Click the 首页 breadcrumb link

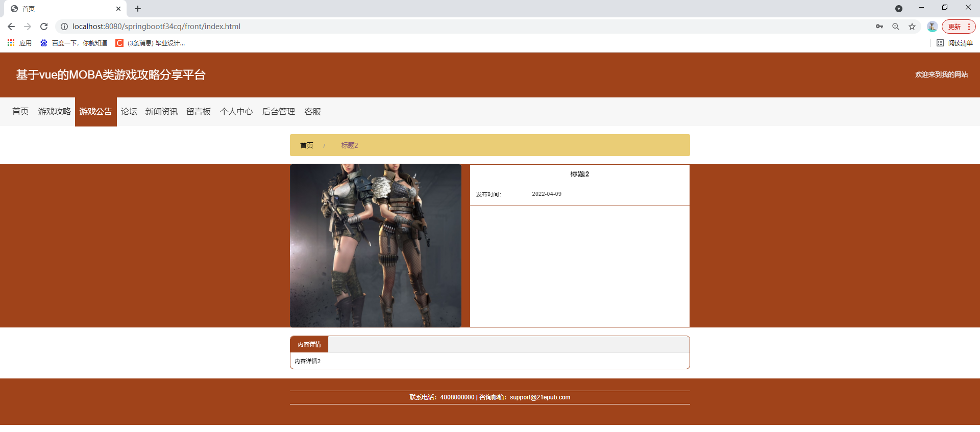[307, 145]
